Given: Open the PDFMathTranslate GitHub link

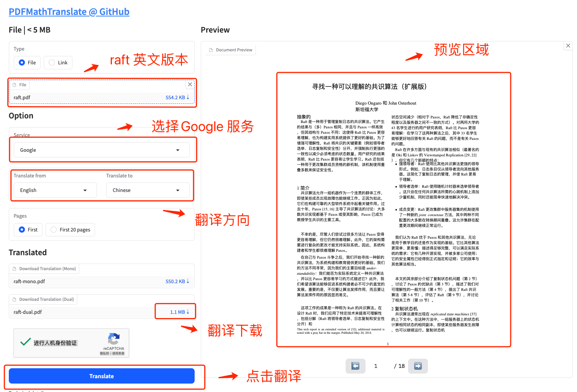Looking at the screenshot, I should 69,11.
